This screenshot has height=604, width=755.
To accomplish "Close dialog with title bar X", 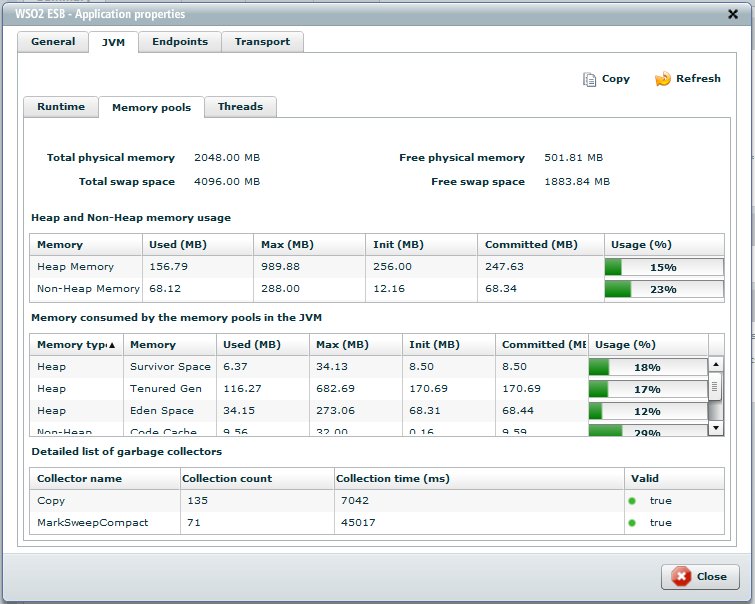I will point(733,14).
